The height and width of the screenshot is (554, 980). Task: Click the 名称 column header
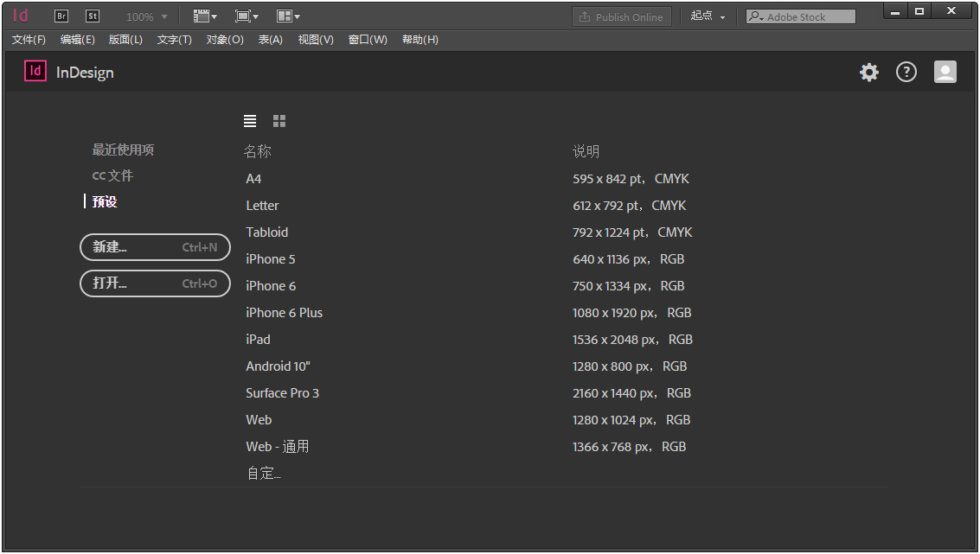(258, 151)
